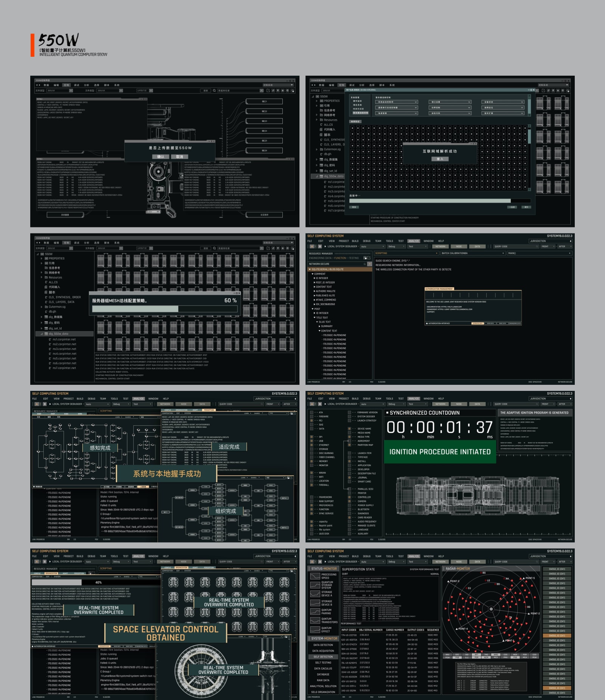Click the Quntum Transistors chart icon

315,621
